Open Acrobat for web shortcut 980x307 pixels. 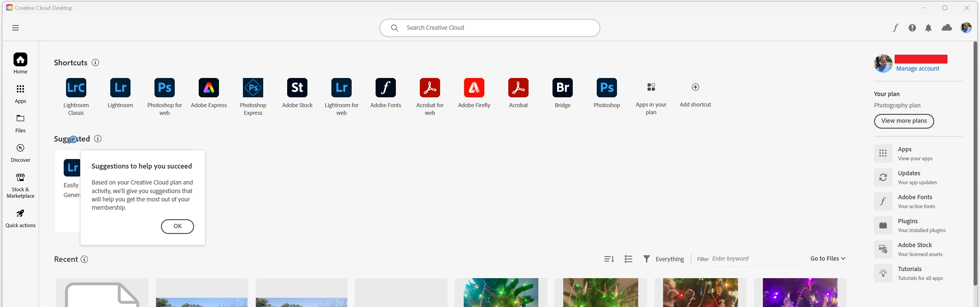click(x=430, y=88)
